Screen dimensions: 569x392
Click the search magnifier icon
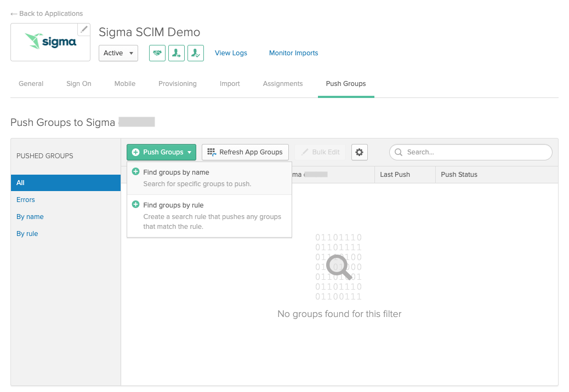coord(399,152)
